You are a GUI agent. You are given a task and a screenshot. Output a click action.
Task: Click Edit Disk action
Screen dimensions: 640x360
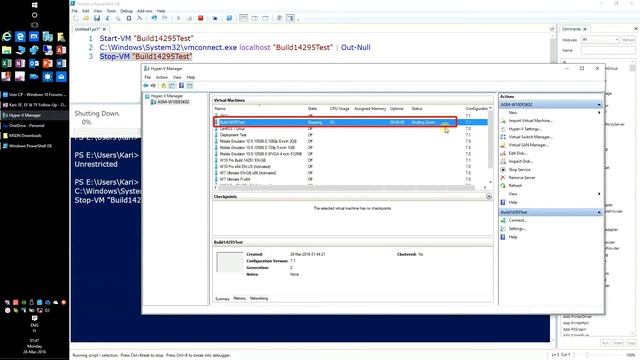click(518, 153)
